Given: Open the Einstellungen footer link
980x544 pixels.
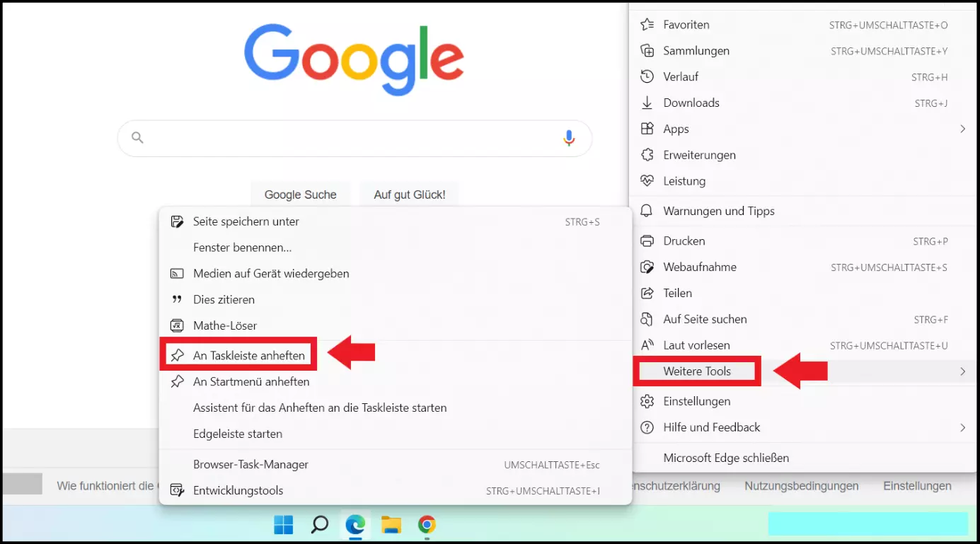Looking at the screenshot, I should [917, 486].
